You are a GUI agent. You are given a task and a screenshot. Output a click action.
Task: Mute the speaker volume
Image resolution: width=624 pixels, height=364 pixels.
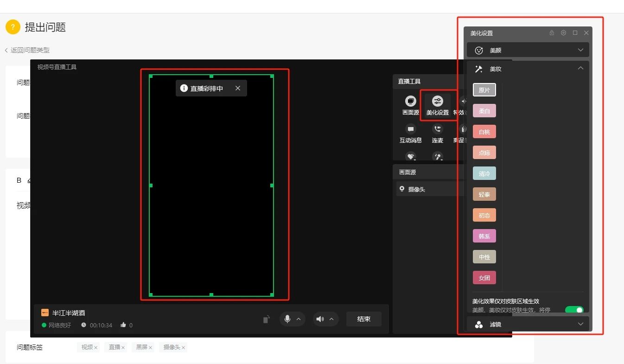[320, 319]
